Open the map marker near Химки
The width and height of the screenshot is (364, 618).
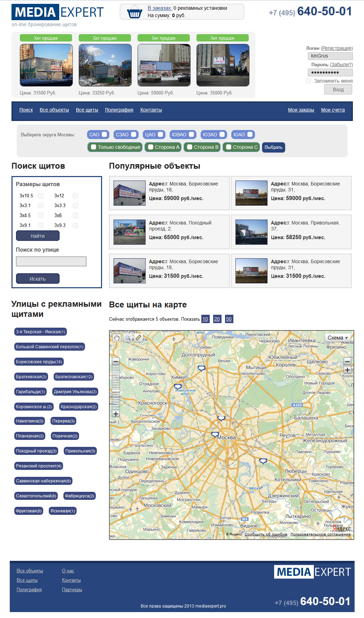pyautogui.click(x=178, y=387)
